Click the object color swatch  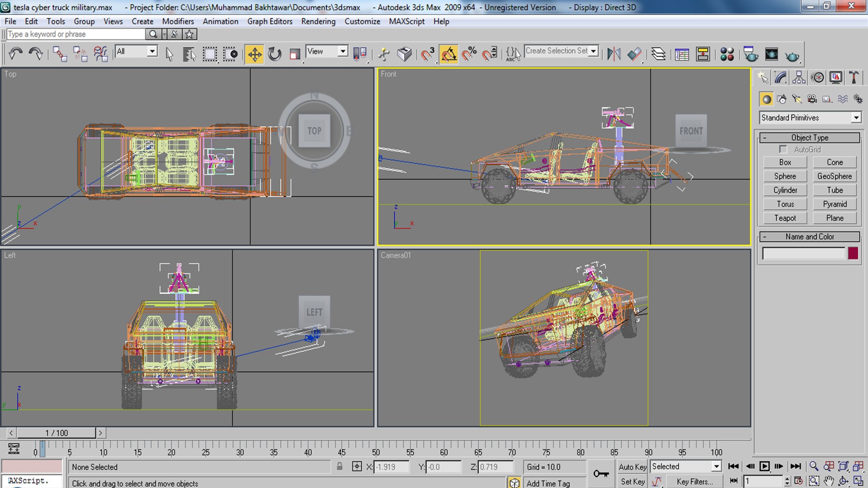pos(853,253)
